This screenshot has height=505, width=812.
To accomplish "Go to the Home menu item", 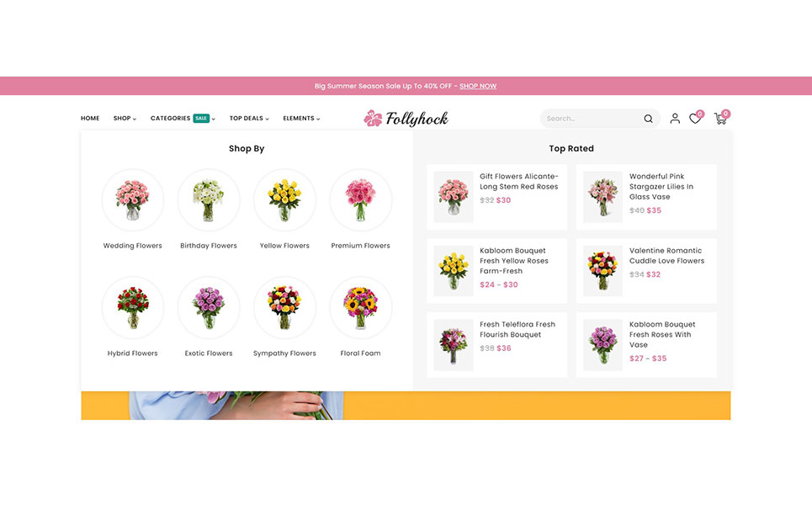I will (90, 118).
